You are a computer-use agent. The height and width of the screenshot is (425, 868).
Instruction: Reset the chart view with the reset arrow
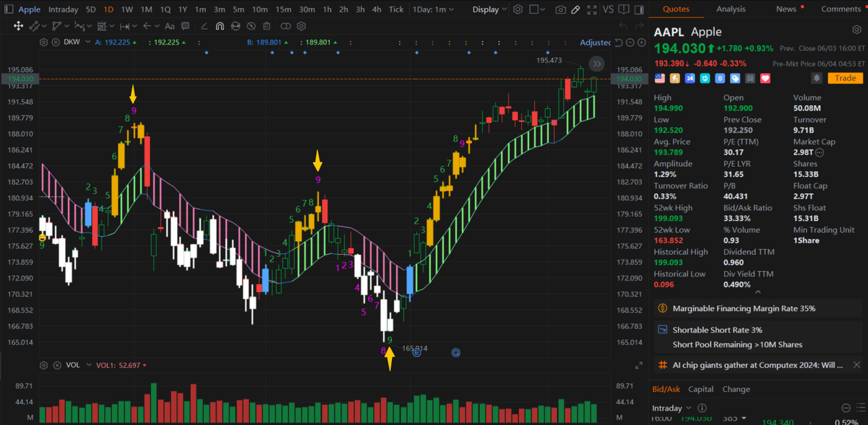[618, 43]
